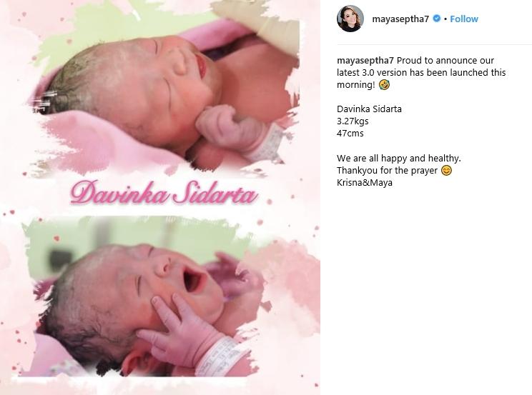This screenshot has height=395, width=532.
Task: Click the pink cursive Davinka Sidarta title
Action: tap(164, 193)
